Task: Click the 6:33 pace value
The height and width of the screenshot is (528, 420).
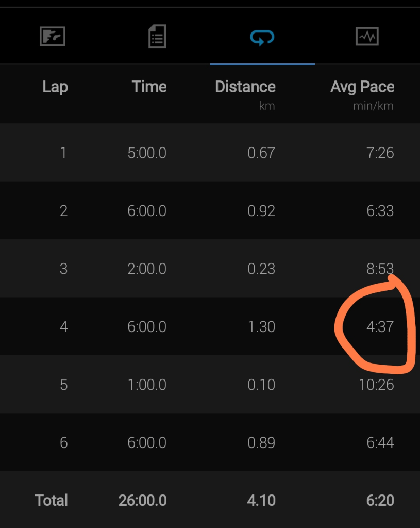Action: pos(380,211)
